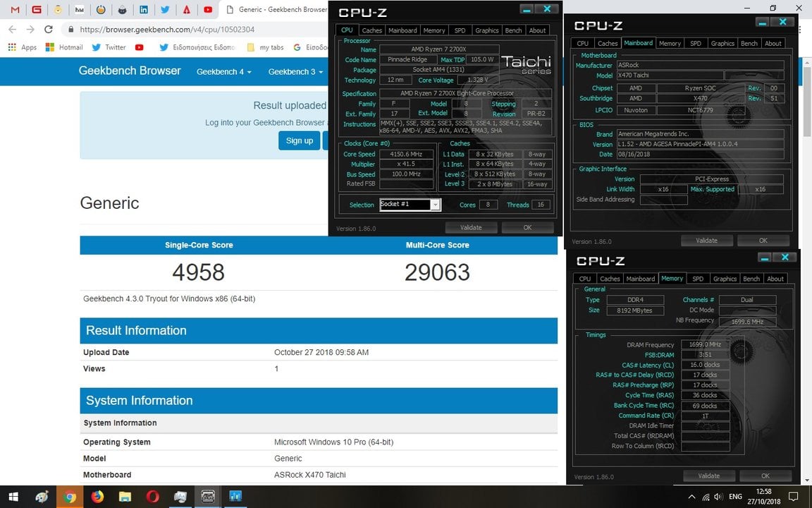This screenshot has width=812, height=508.
Task: Select CPU tab in the Memory CPU-Z window
Action: [x=584, y=279]
